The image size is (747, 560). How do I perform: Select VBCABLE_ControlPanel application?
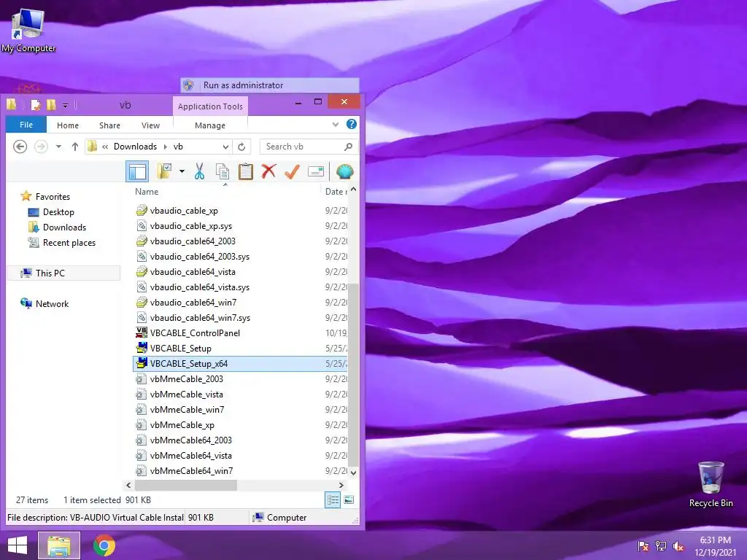pos(195,332)
